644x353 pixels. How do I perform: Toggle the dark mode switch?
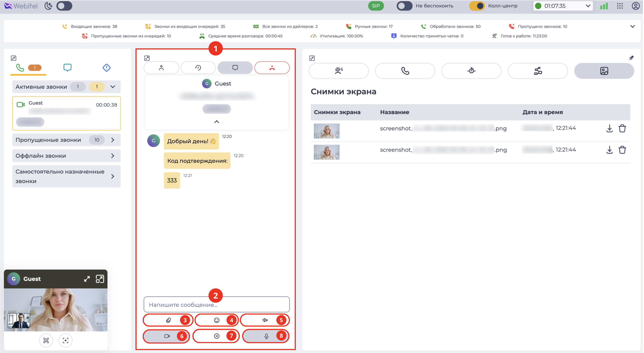[64, 6]
